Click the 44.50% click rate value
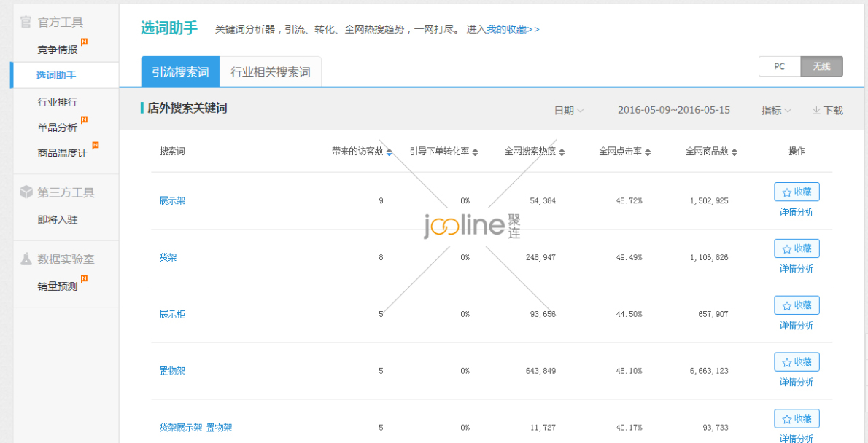This screenshot has height=443, width=868. pos(629,314)
